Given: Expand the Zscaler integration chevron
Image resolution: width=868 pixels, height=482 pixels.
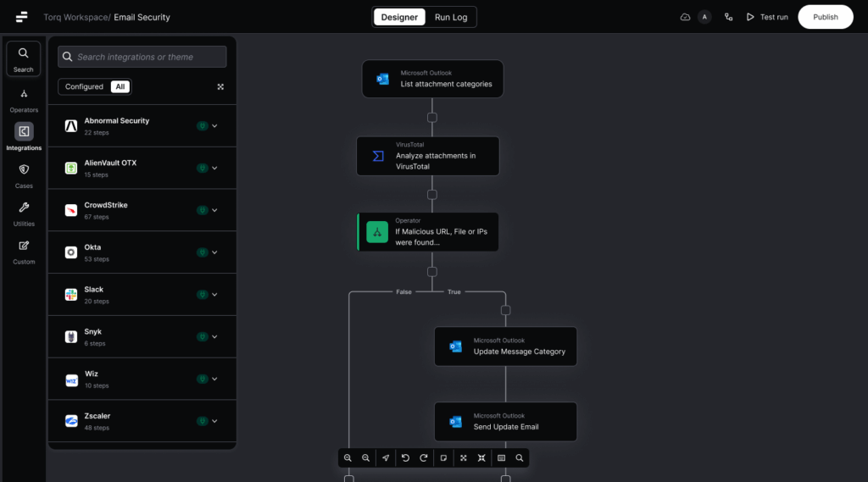Looking at the screenshot, I should click(x=214, y=421).
